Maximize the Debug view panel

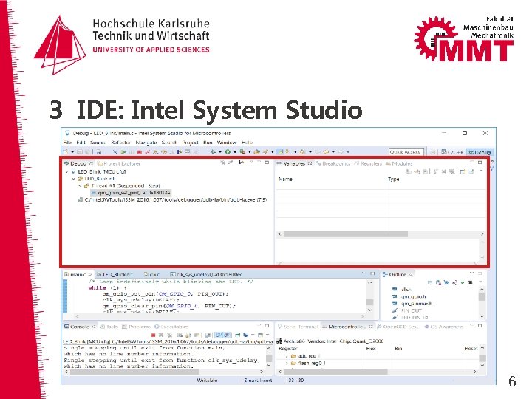click(x=267, y=163)
